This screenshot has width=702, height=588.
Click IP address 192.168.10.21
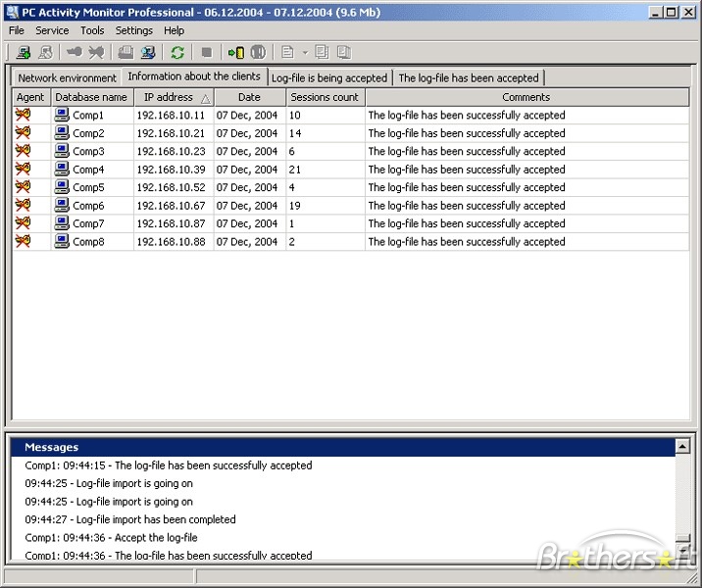point(171,133)
